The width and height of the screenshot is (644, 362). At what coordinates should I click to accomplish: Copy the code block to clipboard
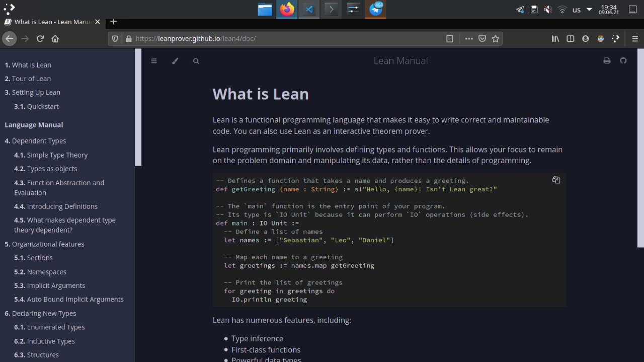[556, 180]
